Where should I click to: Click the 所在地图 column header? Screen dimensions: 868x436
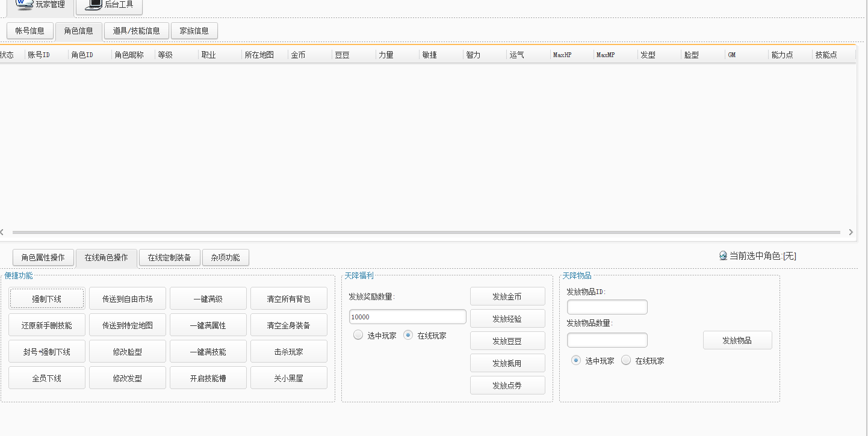264,55
